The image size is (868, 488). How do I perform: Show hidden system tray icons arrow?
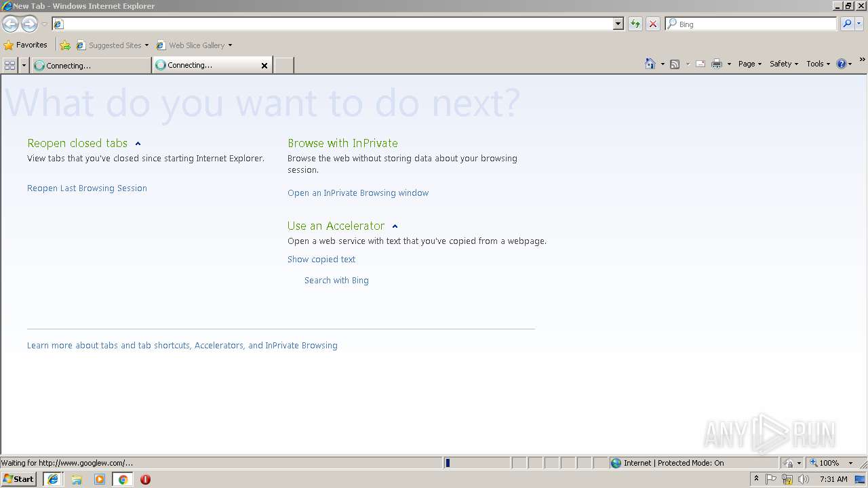756,479
